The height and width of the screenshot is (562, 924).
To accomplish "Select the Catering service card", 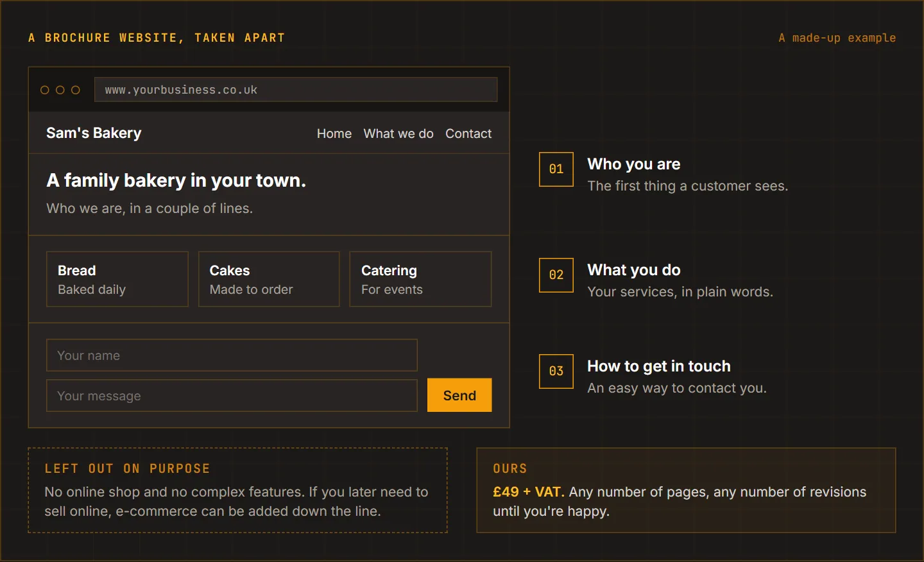I will pyautogui.click(x=420, y=279).
